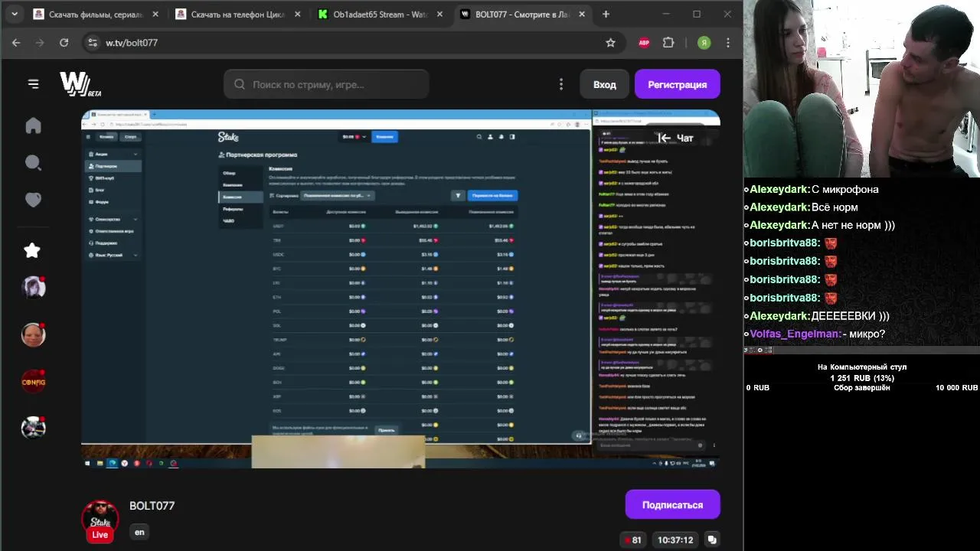Click the stream uptime 10:37:12
The image size is (980, 551).
675,540
